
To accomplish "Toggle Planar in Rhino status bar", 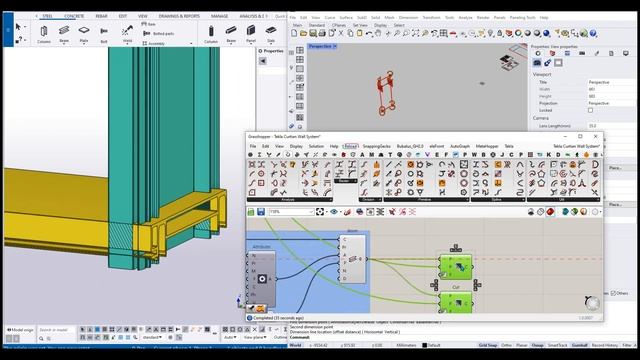I will coord(522,345).
